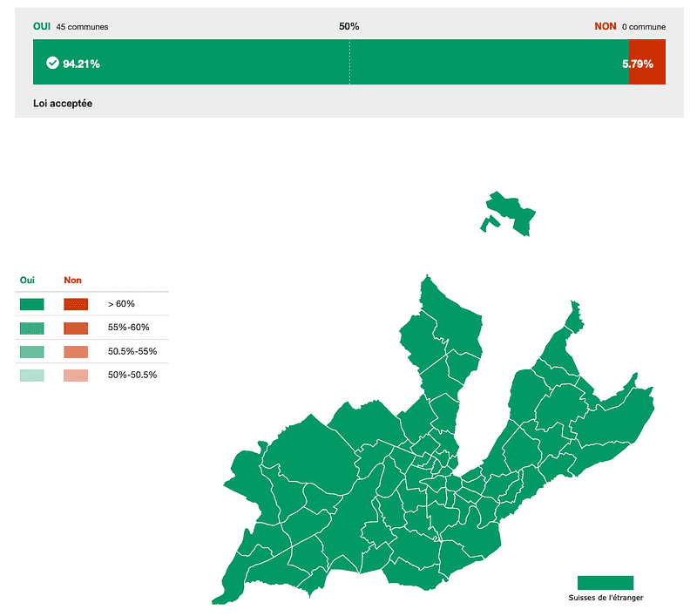The image size is (697, 616).
Task: Click the detached exclave commune above the map
Action: pos(512,211)
